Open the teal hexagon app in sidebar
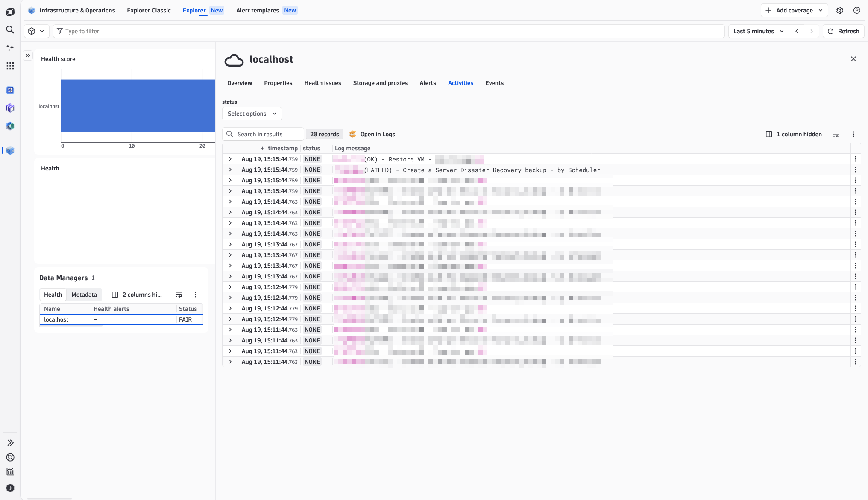The height and width of the screenshot is (500, 868). (x=10, y=126)
